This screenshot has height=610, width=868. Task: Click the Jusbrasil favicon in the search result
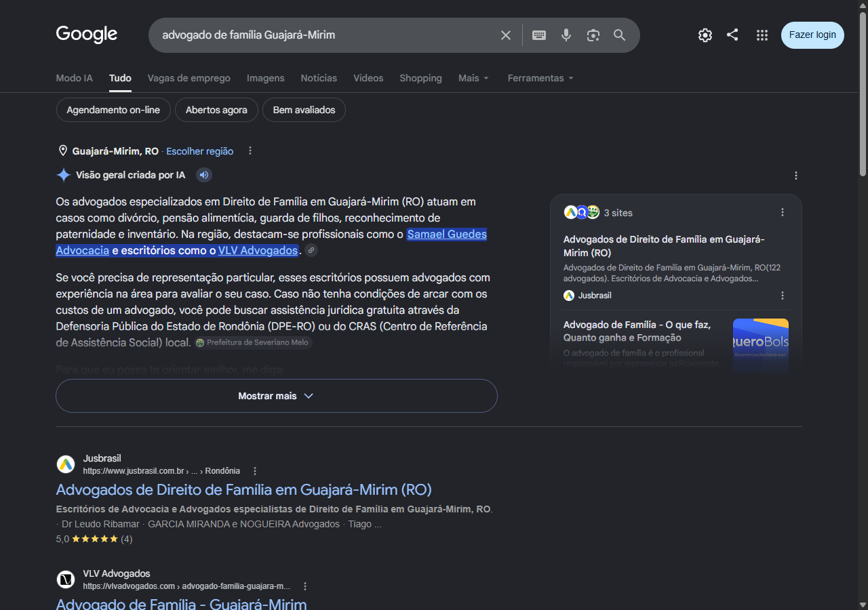[x=66, y=464]
